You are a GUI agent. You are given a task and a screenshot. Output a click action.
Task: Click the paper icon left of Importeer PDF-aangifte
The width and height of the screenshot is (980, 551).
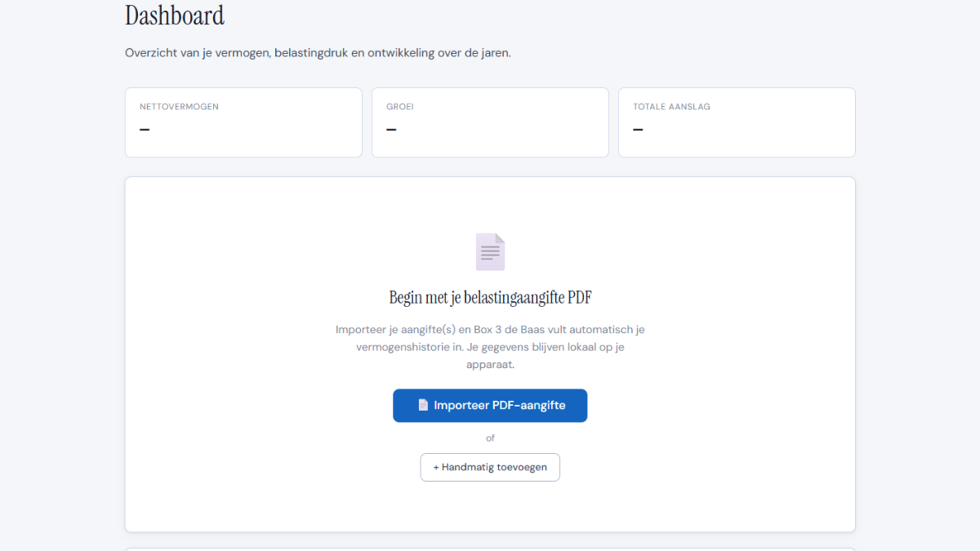[x=423, y=405]
